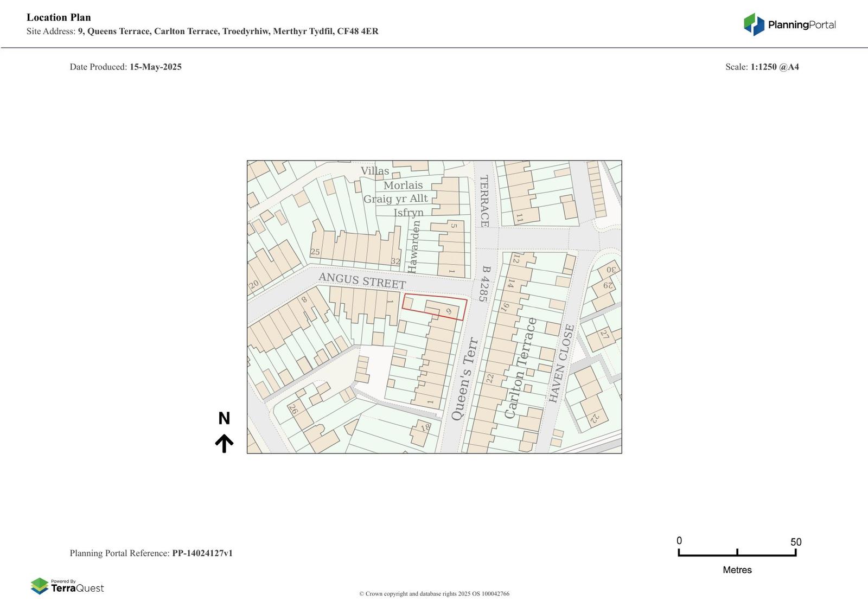The height and width of the screenshot is (614, 868).
Task: Select the Location Plan heading
Action: click(59, 17)
